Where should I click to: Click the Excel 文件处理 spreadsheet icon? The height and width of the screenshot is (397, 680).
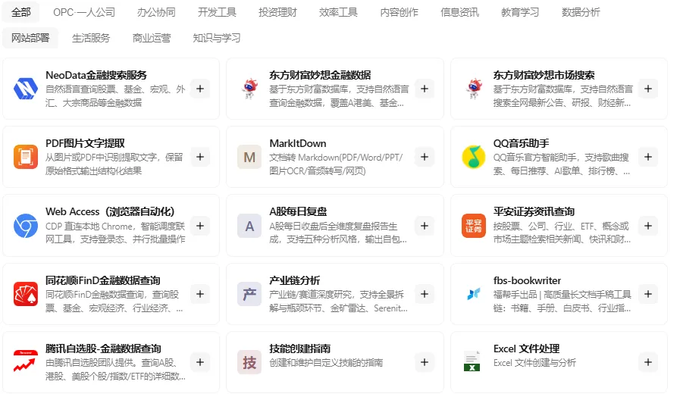coord(472,362)
